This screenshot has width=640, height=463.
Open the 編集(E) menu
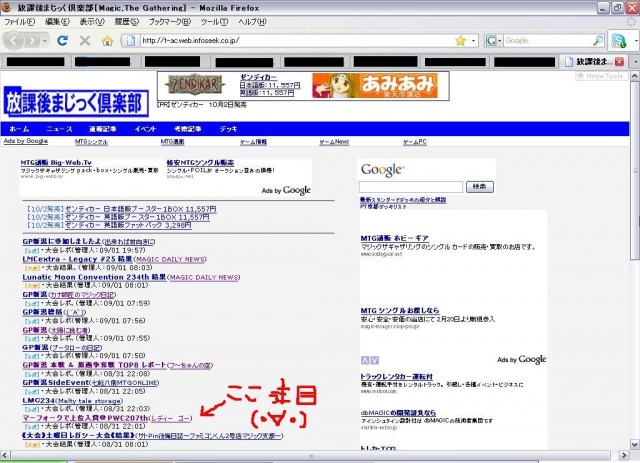coord(57,22)
